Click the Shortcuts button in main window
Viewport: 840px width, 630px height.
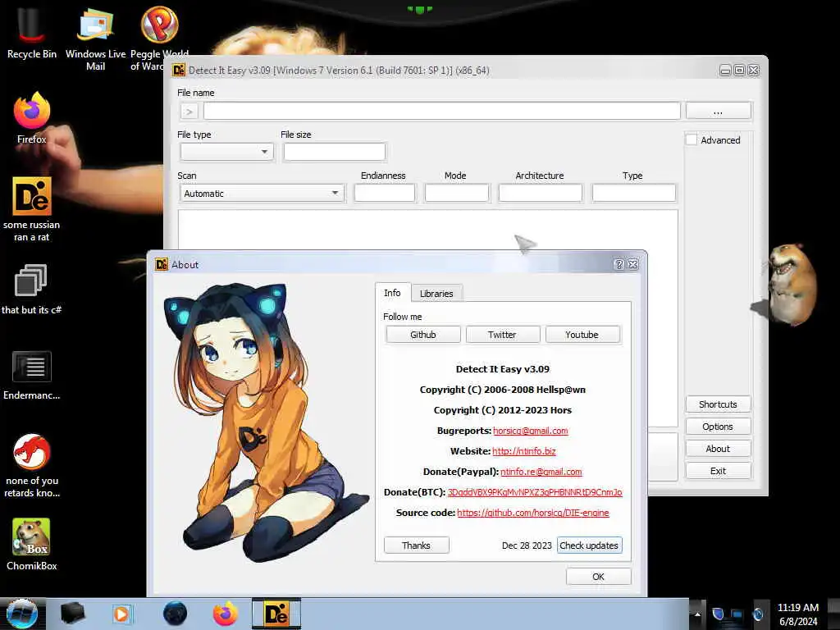[718, 404]
